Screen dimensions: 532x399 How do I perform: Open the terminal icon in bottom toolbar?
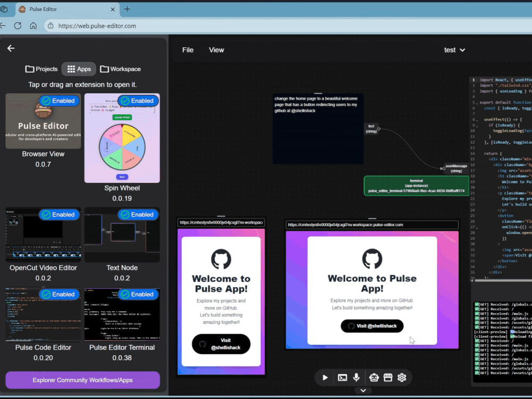[x=342, y=378]
